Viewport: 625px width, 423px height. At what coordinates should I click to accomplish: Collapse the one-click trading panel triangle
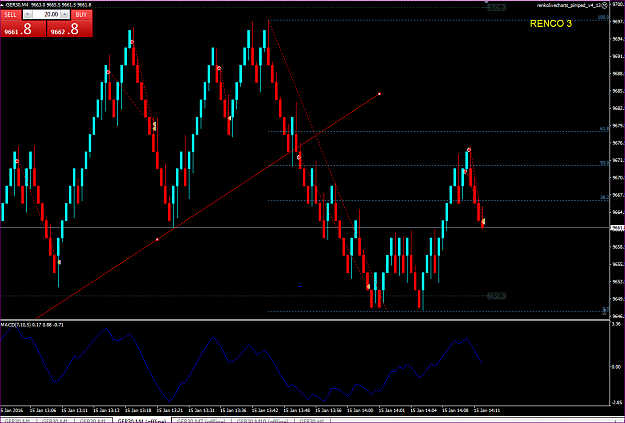2,4
